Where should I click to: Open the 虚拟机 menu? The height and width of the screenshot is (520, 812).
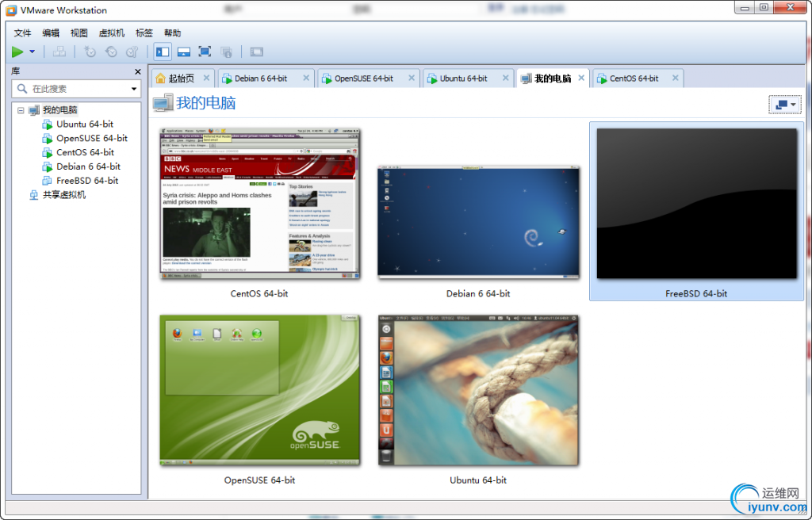(x=111, y=33)
